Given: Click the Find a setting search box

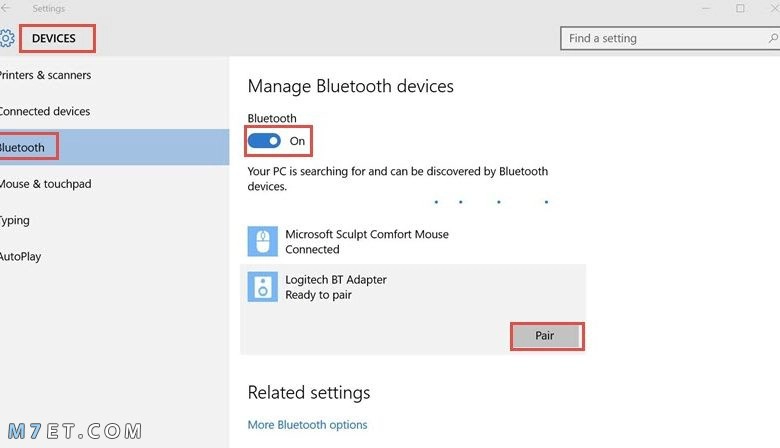Looking at the screenshot, I should coord(670,38).
